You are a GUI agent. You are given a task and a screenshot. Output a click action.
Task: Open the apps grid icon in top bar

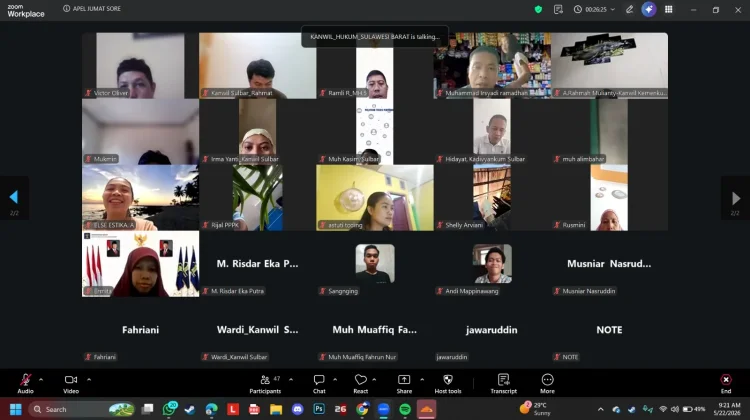669,9
